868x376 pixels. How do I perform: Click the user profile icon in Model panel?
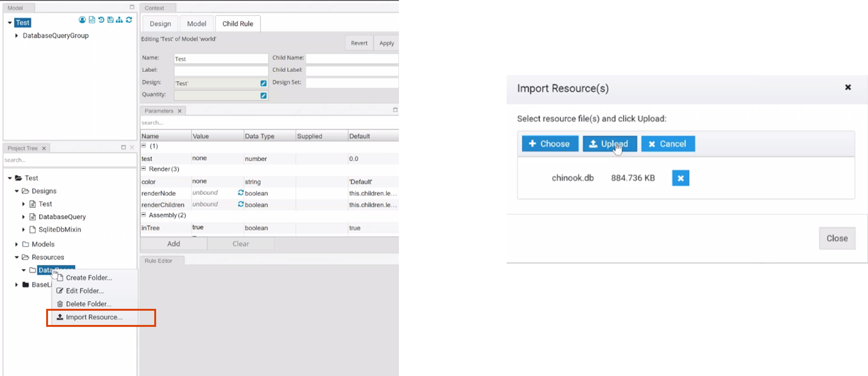(82, 20)
